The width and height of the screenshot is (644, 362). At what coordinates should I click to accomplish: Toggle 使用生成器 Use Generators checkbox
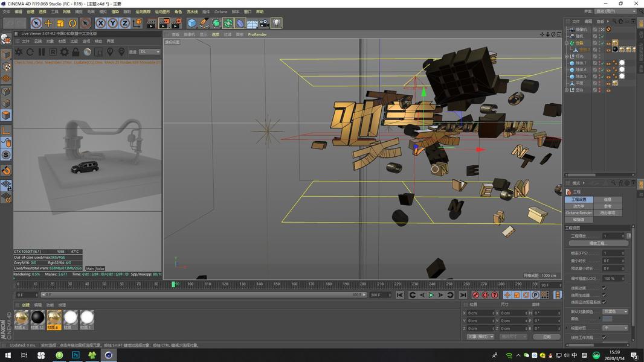[x=604, y=295]
